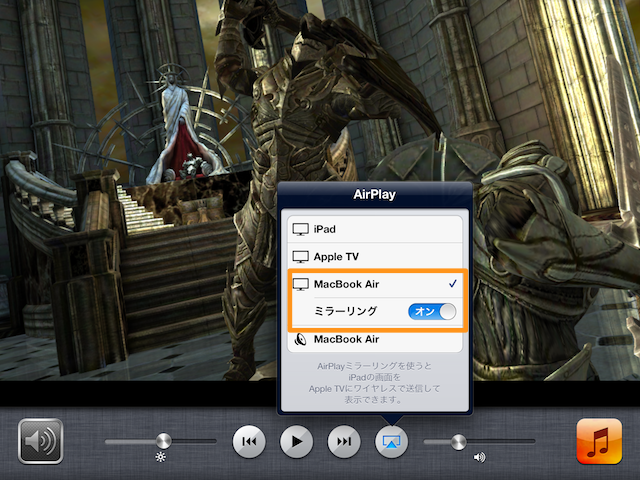The height and width of the screenshot is (480, 640).
Task: Adjust the brightness slider knob
Action: coord(164,441)
